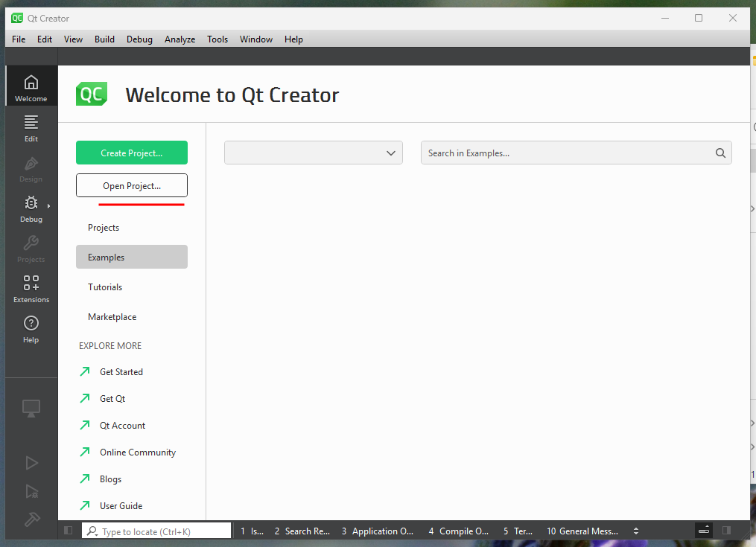The width and height of the screenshot is (756, 547).
Task: Expand the Debug mode submenu arrow
Action: (x=48, y=206)
